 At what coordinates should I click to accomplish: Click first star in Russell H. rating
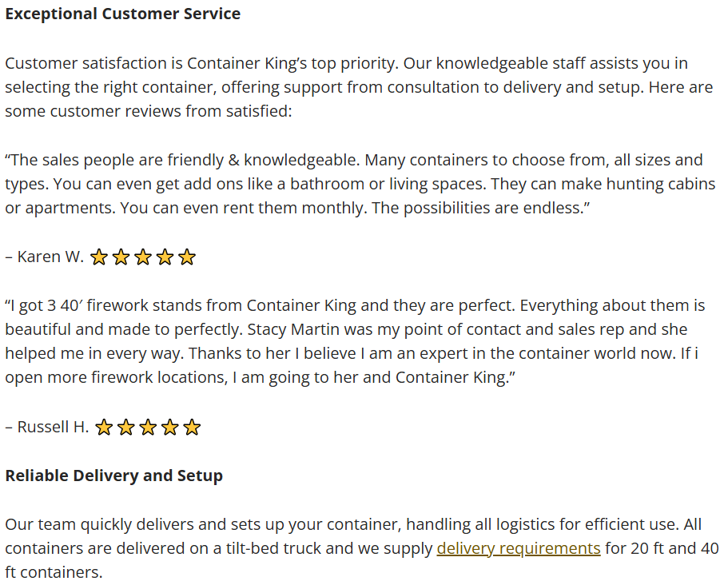click(x=104, y=427)
